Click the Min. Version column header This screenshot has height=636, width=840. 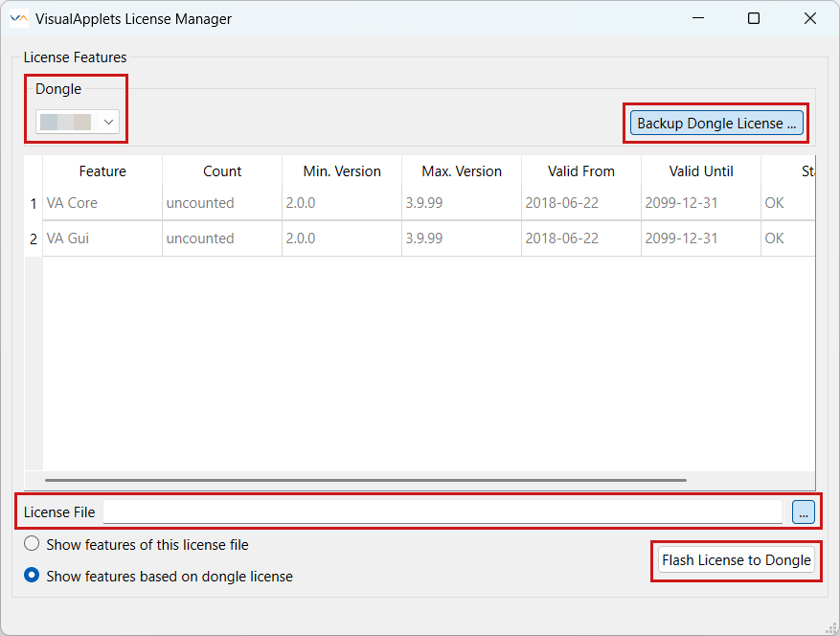(342, 171)
